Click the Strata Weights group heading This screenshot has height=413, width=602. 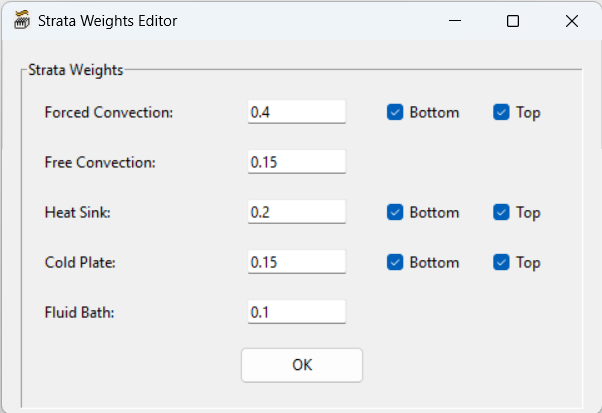(76, 70)
